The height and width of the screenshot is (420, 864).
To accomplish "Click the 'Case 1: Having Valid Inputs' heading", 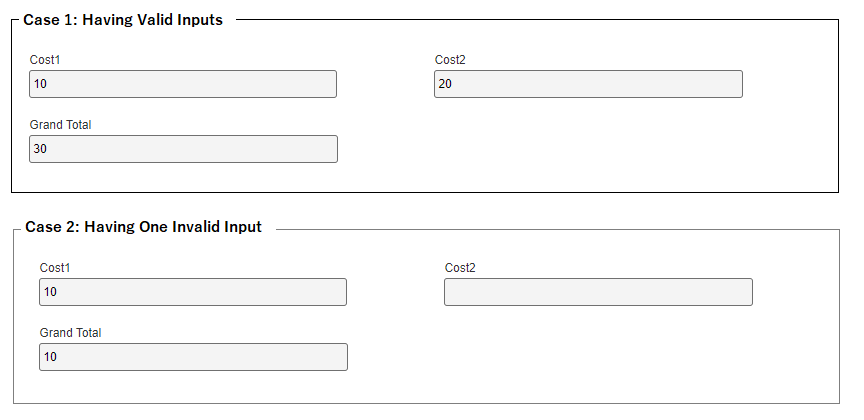I will [123, 20].
